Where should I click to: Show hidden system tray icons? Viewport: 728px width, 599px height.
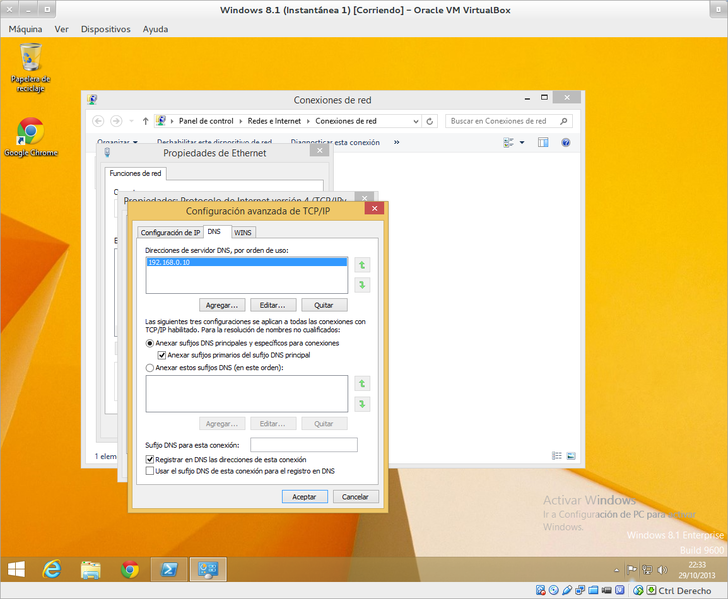click(x=617, y=570)
